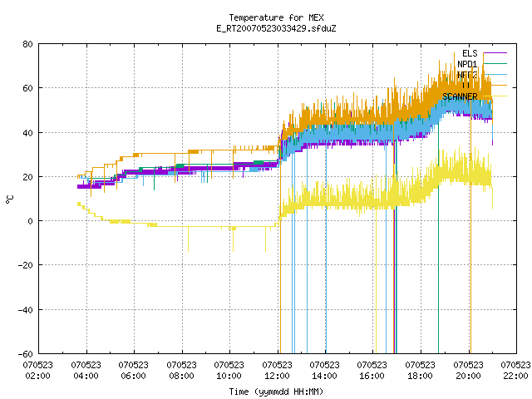This screenshot has height=399, width=532.
Task: Click the x-axis tick '070523 20:00'
Action: (469, 370)
